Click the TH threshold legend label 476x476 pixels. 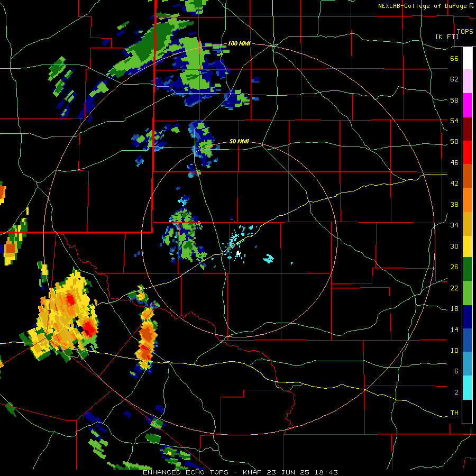coord(454,413)
